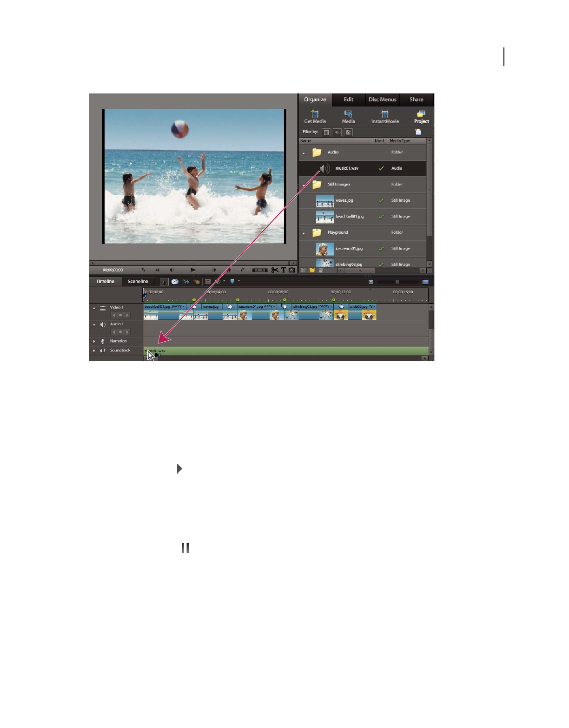Step back one frame in the monitor
The image size is (569, 728).
(x=172, y=270)
